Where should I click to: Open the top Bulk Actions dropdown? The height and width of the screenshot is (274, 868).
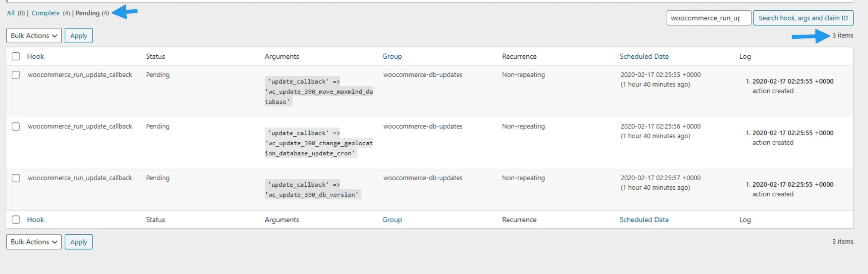(34, 36)
